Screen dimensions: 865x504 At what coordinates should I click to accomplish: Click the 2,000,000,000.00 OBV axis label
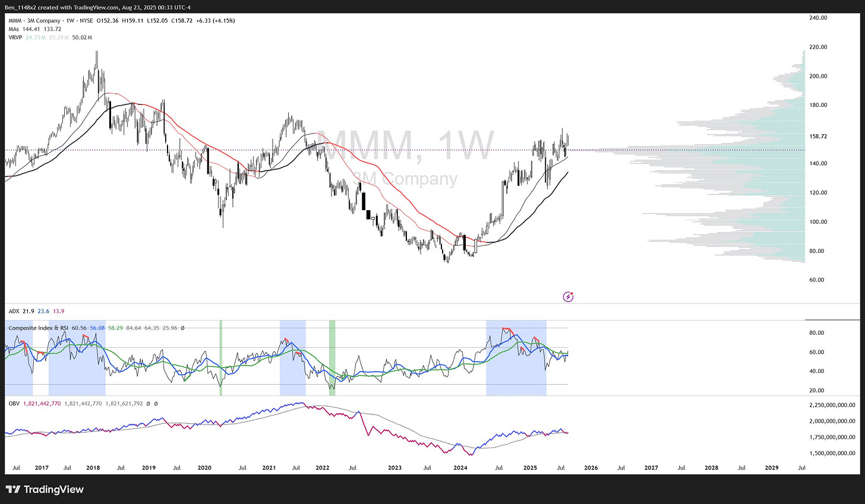tap(832, 421)
